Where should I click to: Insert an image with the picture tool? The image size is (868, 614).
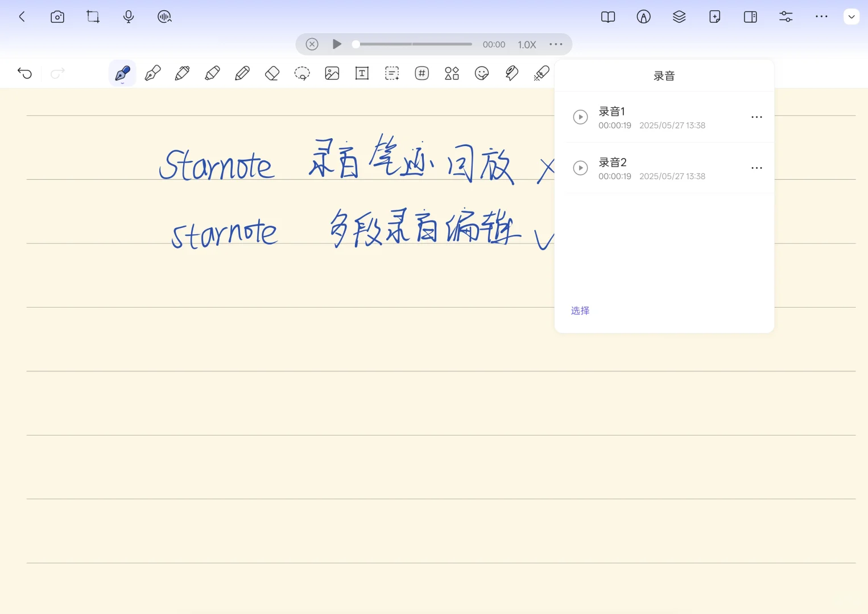(x=332, y=73)
